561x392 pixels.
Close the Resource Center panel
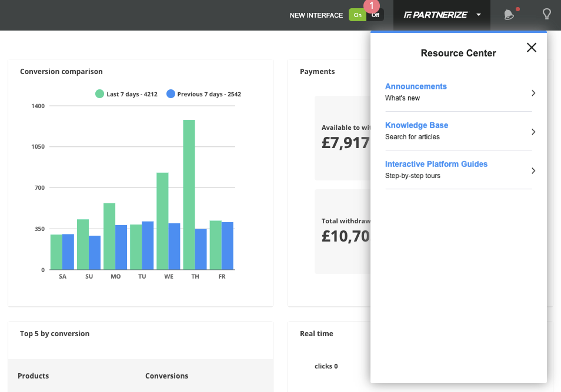point(532,47)
